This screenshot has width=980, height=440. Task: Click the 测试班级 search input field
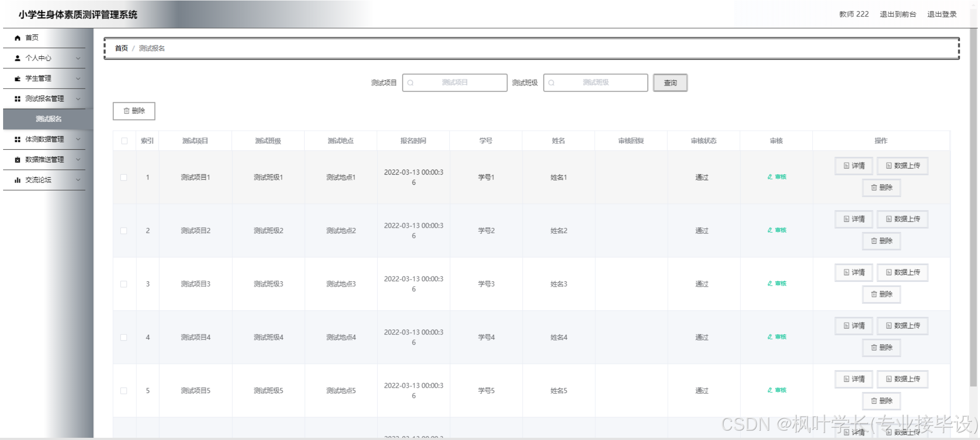(x=596, y=83)
